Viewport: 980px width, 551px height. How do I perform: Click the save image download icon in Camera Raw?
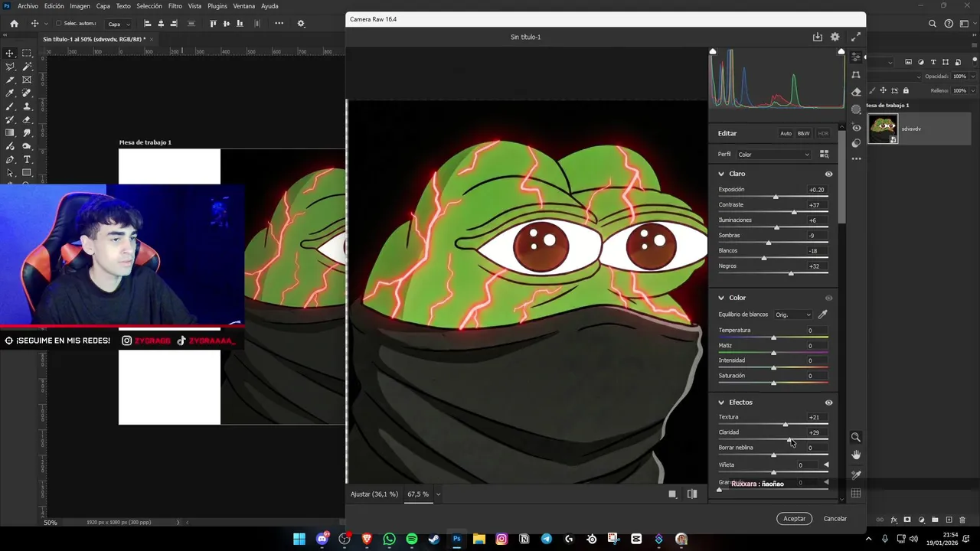coord(817,37)
